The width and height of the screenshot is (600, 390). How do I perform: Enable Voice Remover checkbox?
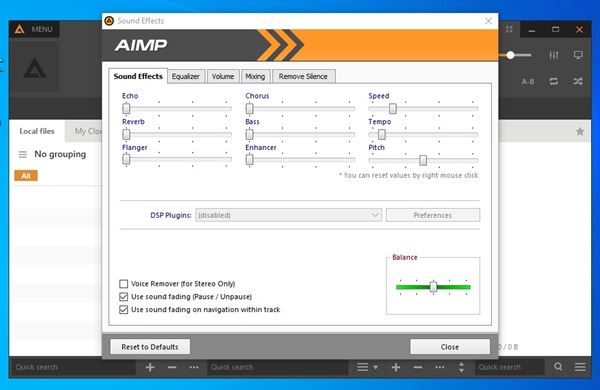123,284
